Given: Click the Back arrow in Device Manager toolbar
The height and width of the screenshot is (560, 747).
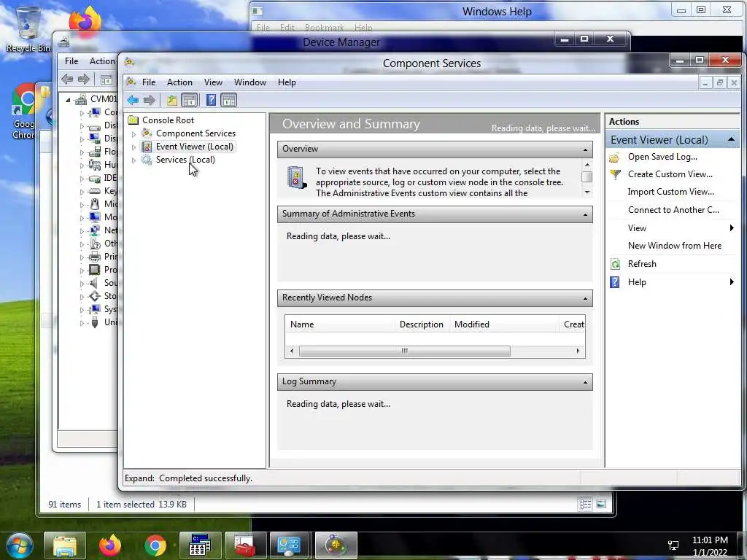Looking at the screenshot, I should click(67, 79).
